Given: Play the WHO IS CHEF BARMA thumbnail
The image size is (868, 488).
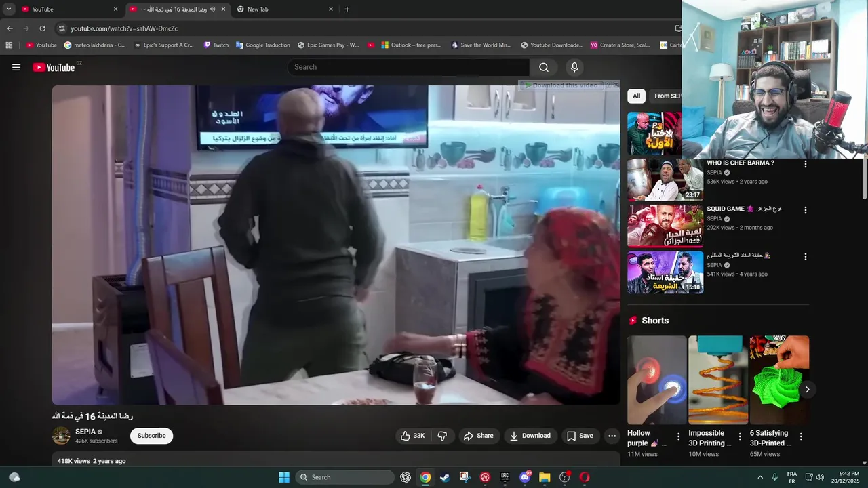Looking at the screenshot, I should pyautogui.click(x=665, y=180).
